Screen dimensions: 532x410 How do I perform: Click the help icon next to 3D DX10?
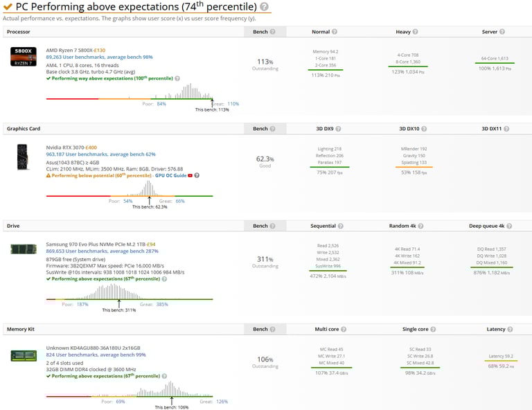coord(424,129)
